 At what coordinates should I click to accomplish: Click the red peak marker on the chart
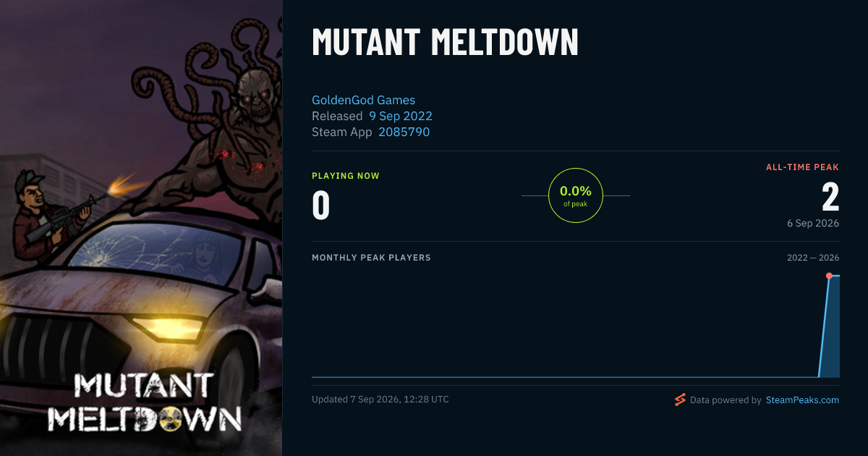pos(829,276)
